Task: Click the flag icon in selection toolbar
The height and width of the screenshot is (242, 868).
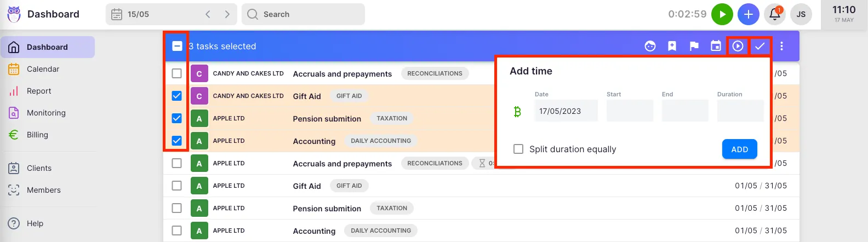Action: (694, 47)
